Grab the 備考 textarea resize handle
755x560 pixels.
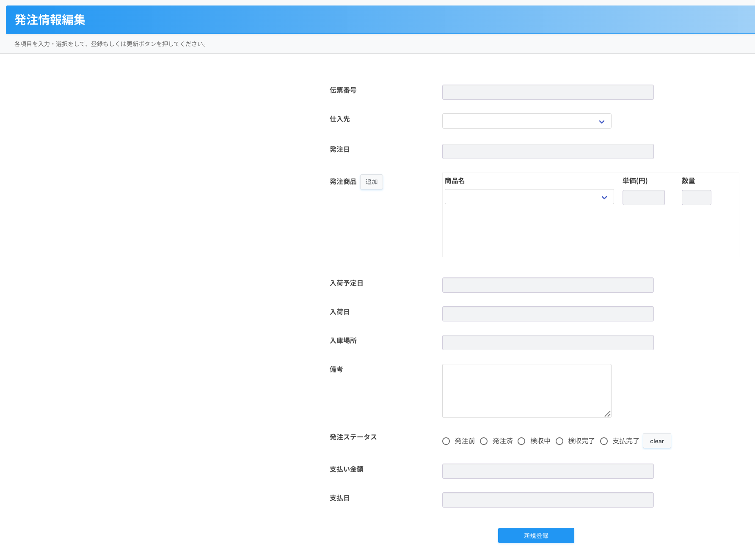point(607,414)
